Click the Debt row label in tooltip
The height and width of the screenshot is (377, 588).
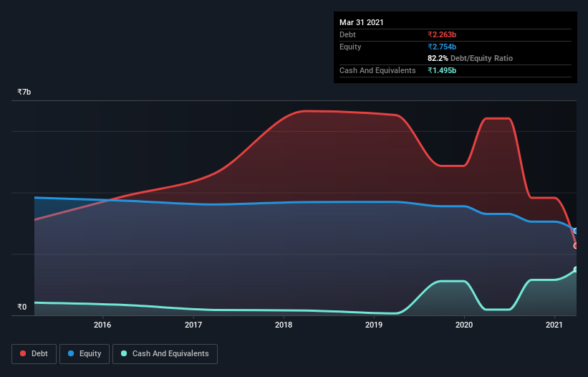pos(347,34)
